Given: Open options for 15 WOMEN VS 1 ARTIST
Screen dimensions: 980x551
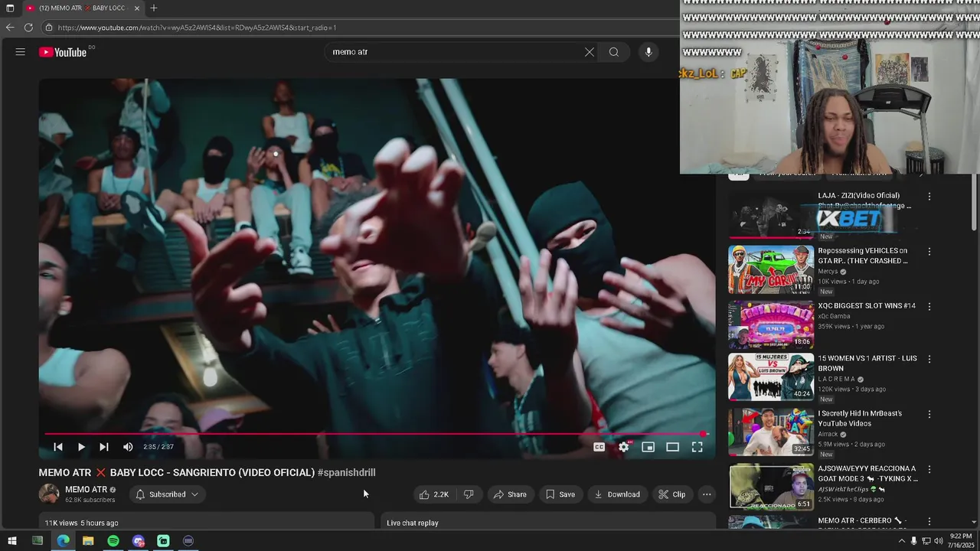Looking at the screenshot, I should pos(929,359).
